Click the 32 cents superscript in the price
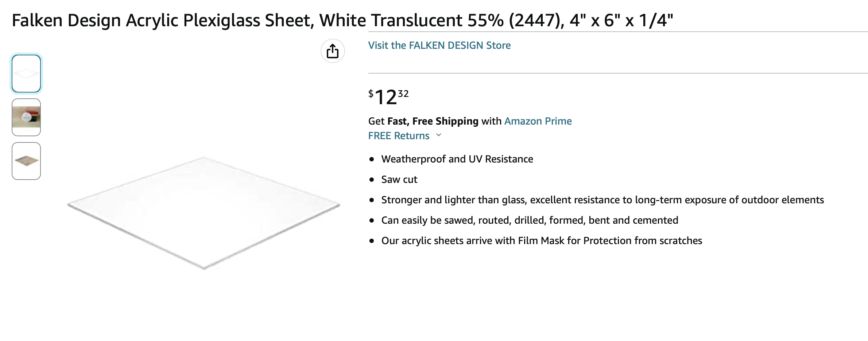This screenshot has width=868, height=341. click(403, 94)
